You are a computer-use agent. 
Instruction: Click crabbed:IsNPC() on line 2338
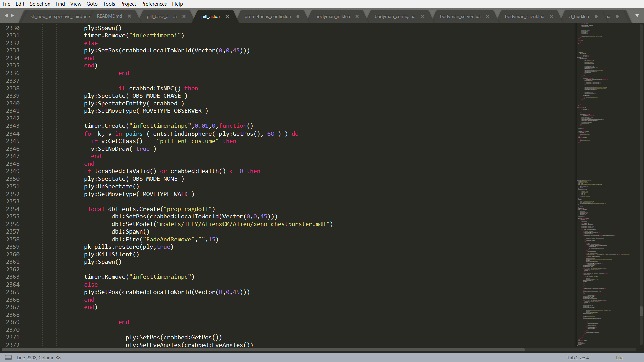pyautogui.click(x=155, y=88)
